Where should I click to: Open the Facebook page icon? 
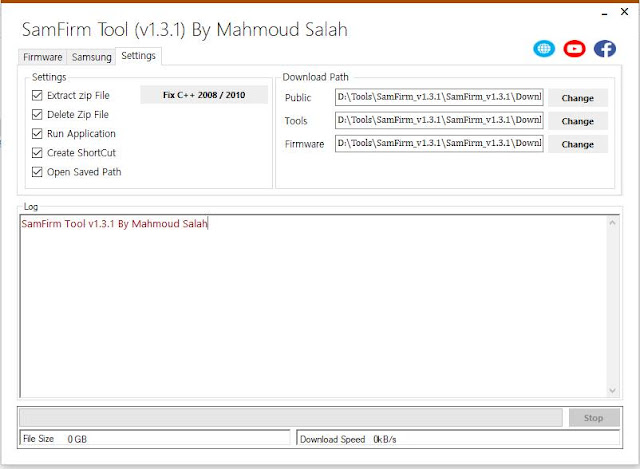605,49
